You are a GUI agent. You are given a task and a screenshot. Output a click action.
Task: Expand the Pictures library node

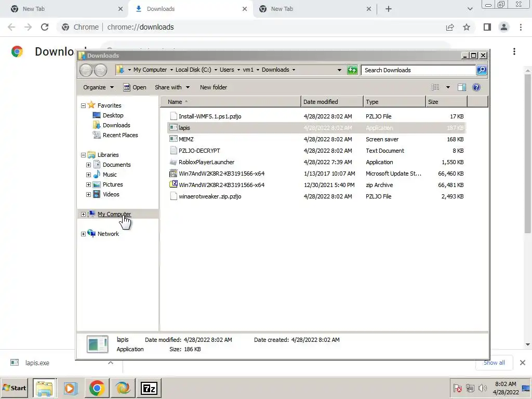[88, 184]
